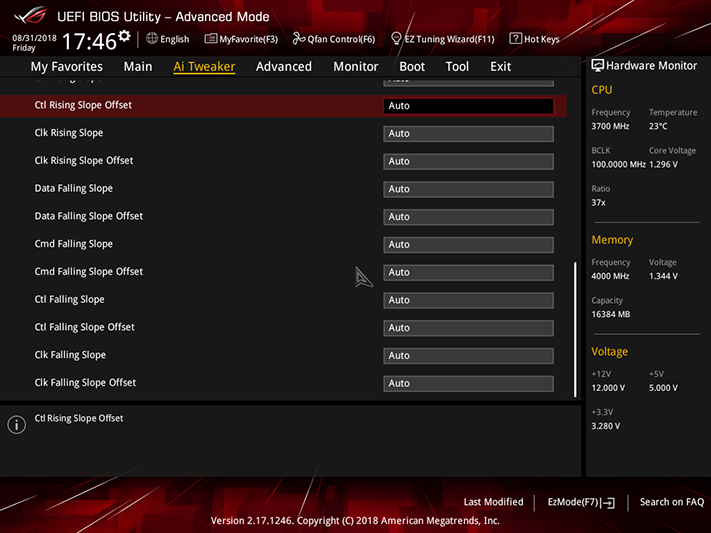Screen dimensions: 711x533
Task: Click Memory frequency value 4000 MHz
Action: [x=610, y=276]
